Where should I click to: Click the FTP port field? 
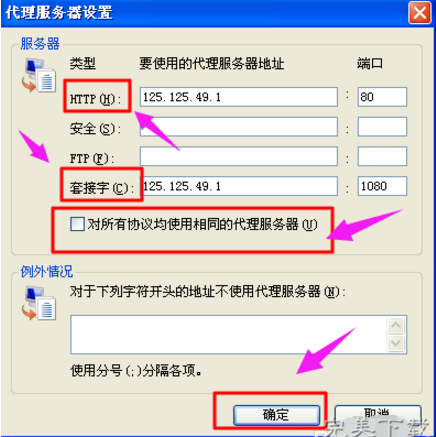click(x=382, y=156)
